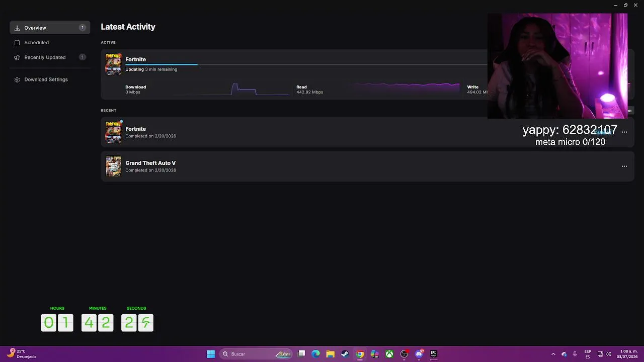Click the Scheduled calendar icon

[17, 43]
